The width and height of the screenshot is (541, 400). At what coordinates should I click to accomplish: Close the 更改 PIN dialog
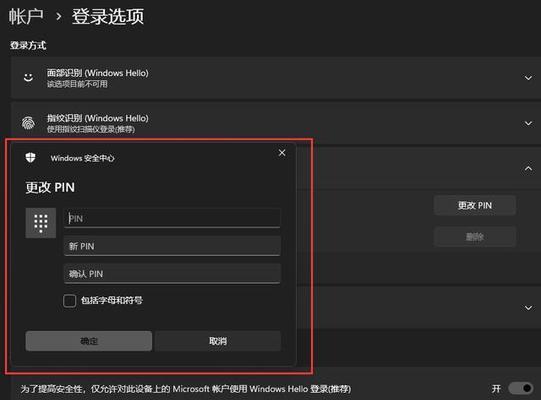(282, 153)
